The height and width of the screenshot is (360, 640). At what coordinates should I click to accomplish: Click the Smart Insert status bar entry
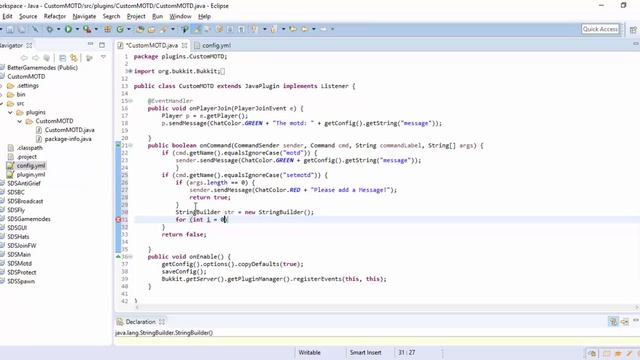(365, 352)
